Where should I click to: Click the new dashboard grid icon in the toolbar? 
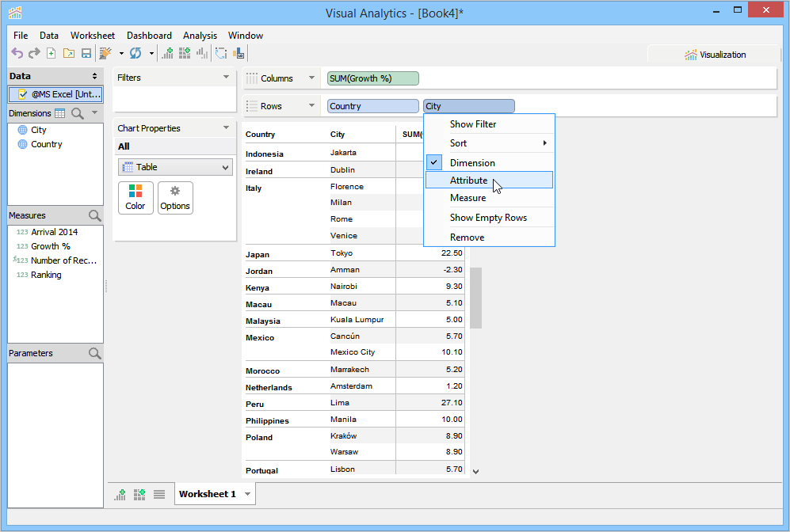click(x=185, y=53)
